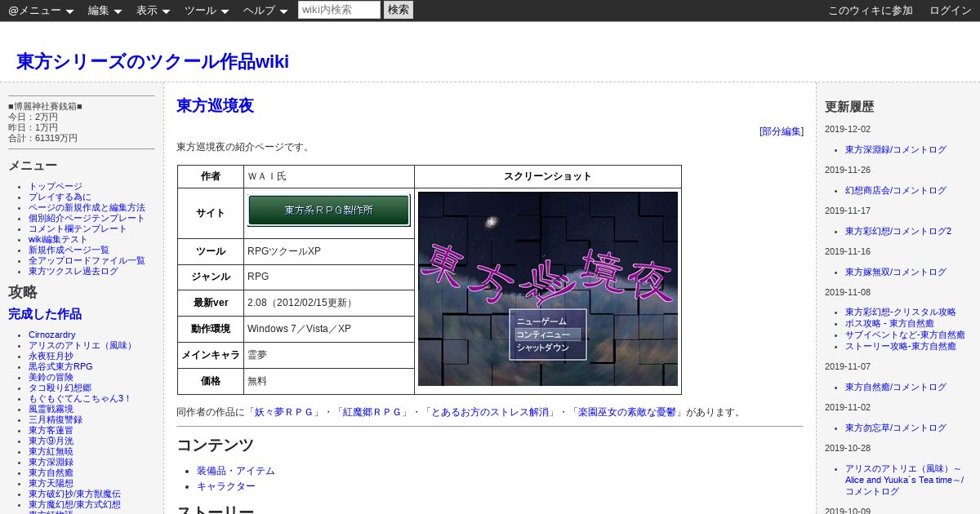Open キャラクター contents link
The width and height of the screenshot is (980, 514).
[x=226, y=486]
